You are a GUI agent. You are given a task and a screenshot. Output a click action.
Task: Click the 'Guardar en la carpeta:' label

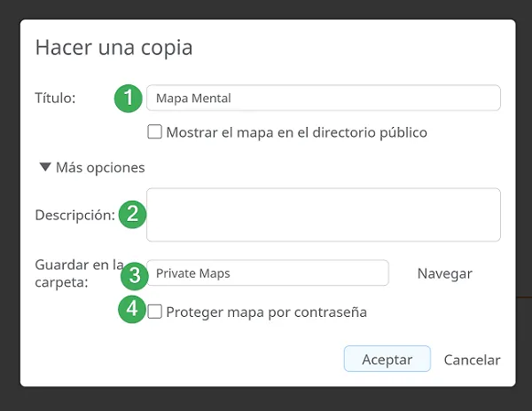coord(80,273)
